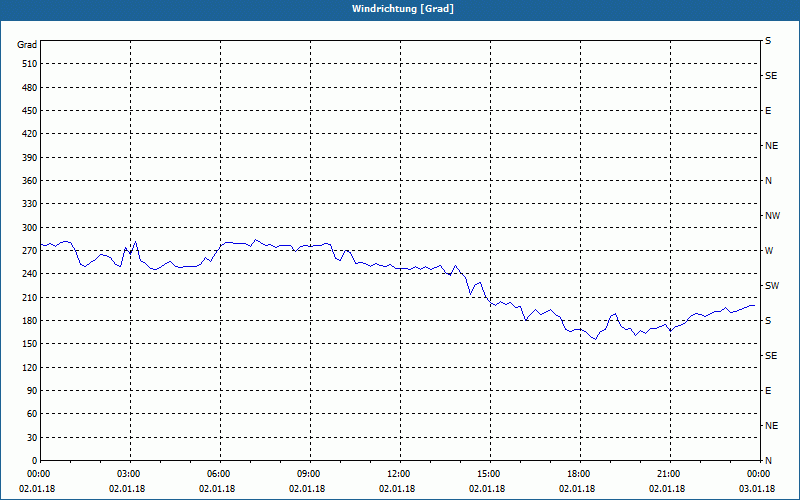Click the 06:00 time label

coord(220,474)
